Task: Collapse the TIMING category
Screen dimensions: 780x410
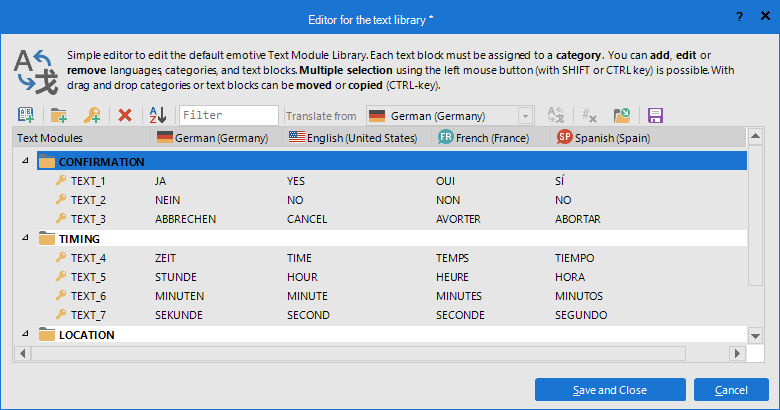Action: pos(25,238)
